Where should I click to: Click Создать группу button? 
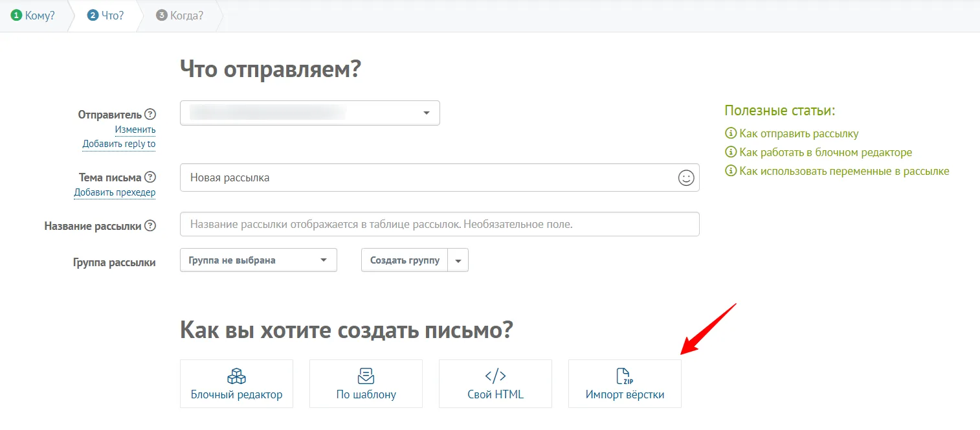pyautogui.click(x=405, y=260)
